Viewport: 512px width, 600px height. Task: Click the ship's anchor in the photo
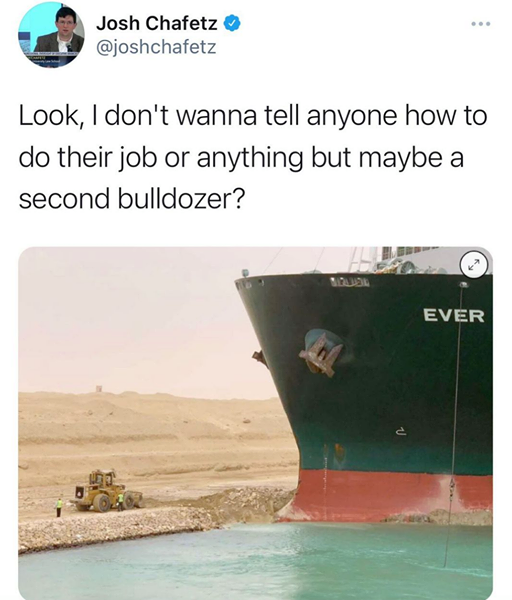tap(320, 354)
